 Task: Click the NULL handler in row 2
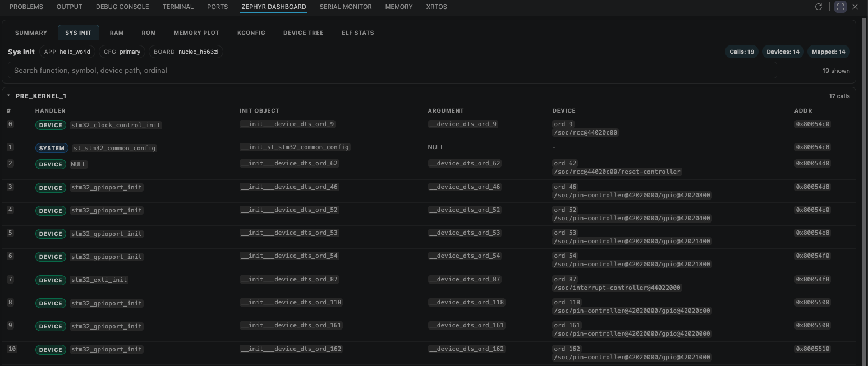pyautogui.click(x=79, y=164)
